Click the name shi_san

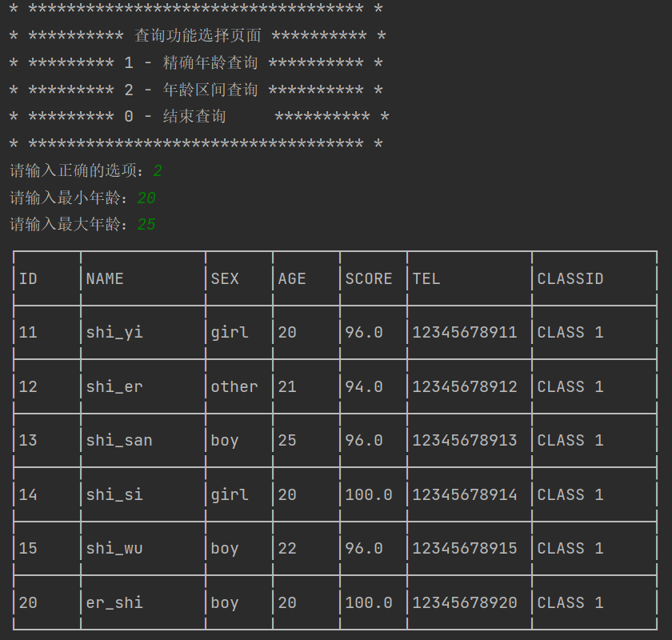coord(119,440)
